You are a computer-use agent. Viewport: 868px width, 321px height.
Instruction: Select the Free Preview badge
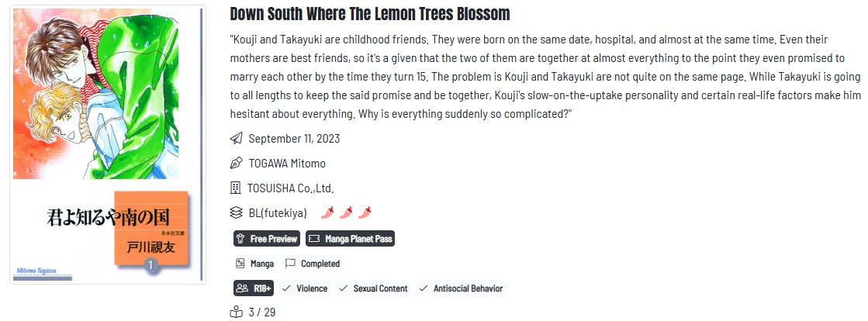(x=266, y=239)
